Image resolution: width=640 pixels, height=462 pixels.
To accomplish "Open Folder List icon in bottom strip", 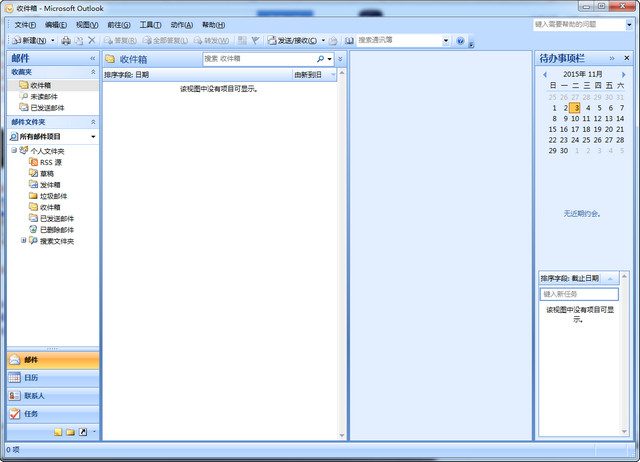I will 71,432.
